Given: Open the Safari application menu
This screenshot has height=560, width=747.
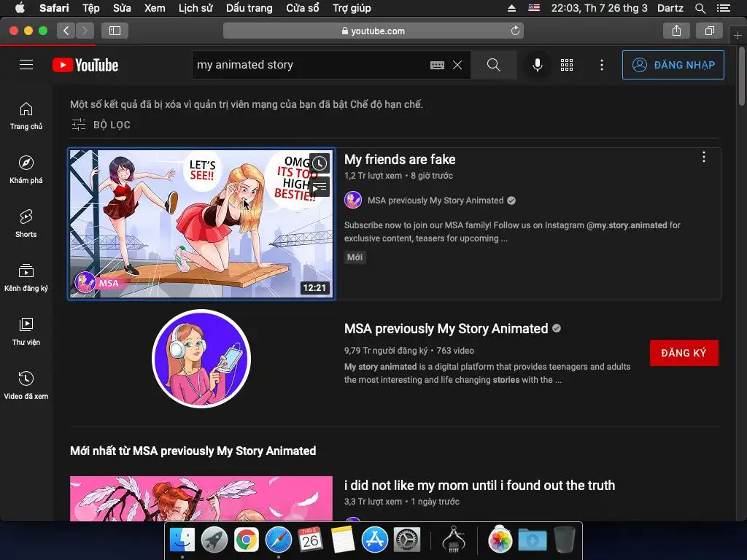Looking at the screenshot, I should (54, 8).
